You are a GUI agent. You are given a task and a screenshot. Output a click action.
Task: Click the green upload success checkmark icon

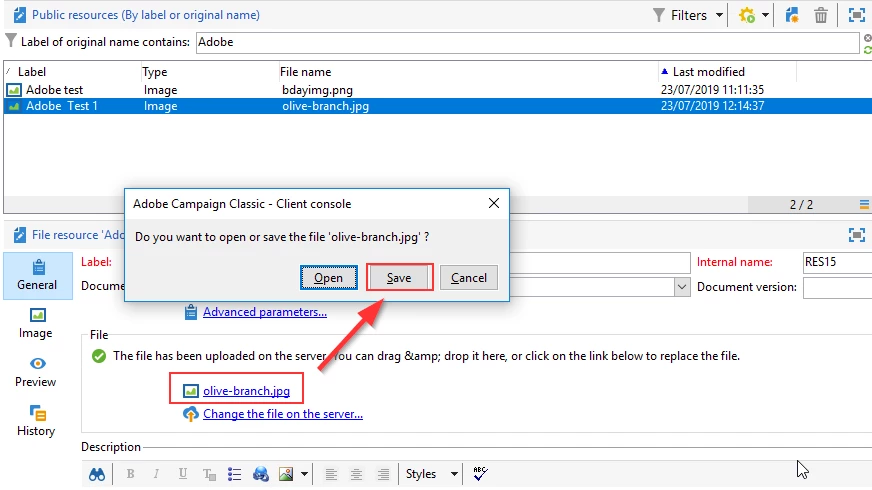(x=99, y=356)
